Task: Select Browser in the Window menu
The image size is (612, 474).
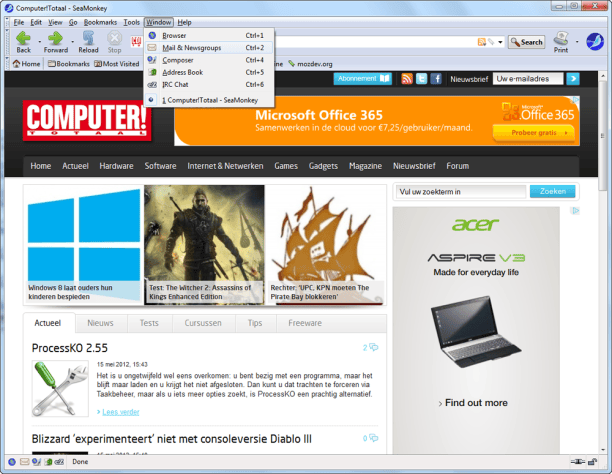Action: point(209,36)
